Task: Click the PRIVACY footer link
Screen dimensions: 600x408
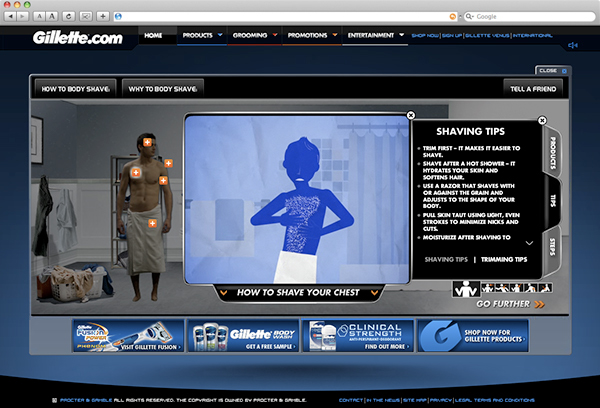Action: 441,400
